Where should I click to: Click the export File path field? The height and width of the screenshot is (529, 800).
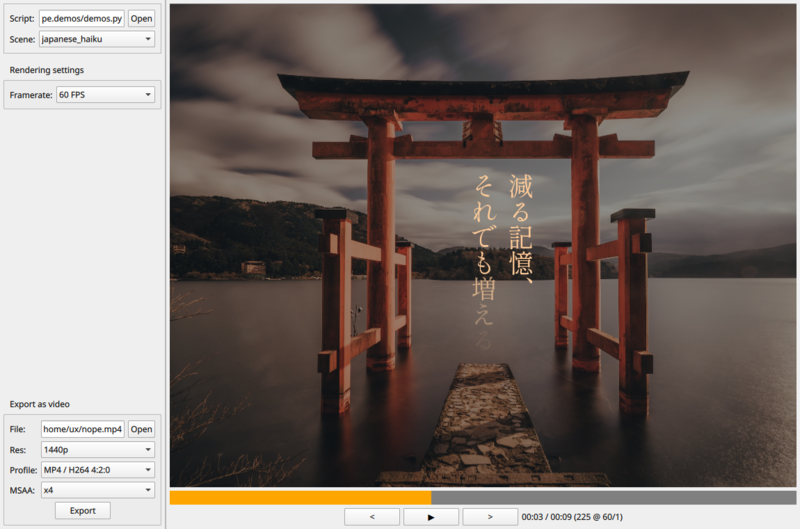point(83,429)
